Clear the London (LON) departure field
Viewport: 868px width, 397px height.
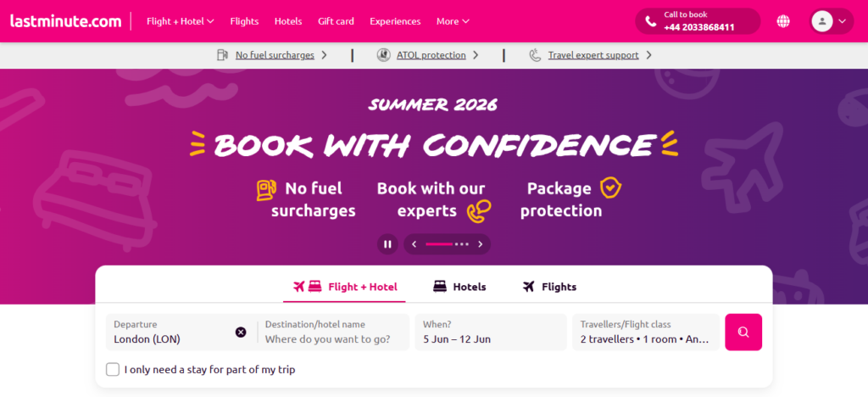pyautogui.click(x=241, y=333)
